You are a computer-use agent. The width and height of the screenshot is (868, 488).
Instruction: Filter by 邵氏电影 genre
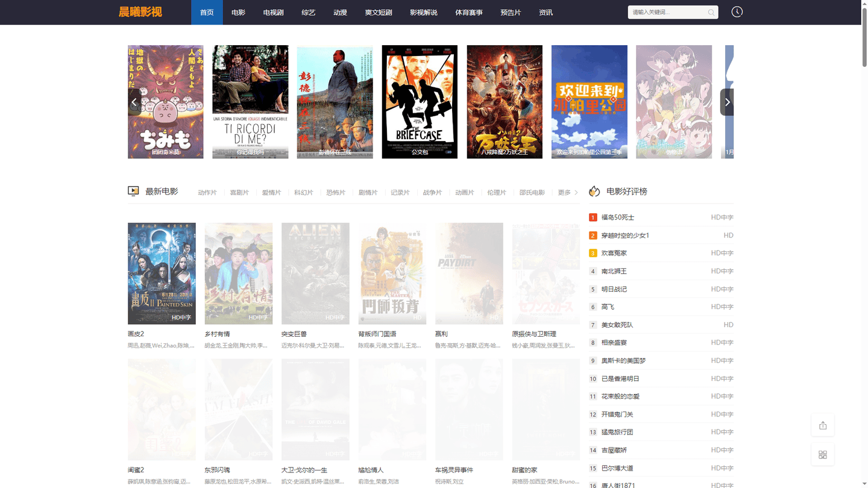pyautogui.click(x=532, y=193)
